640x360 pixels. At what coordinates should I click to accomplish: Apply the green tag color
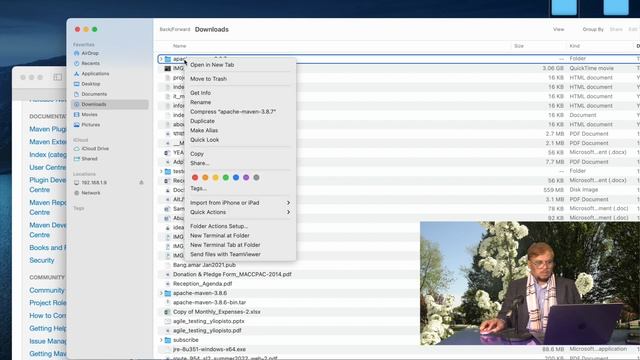pos(226,178)
